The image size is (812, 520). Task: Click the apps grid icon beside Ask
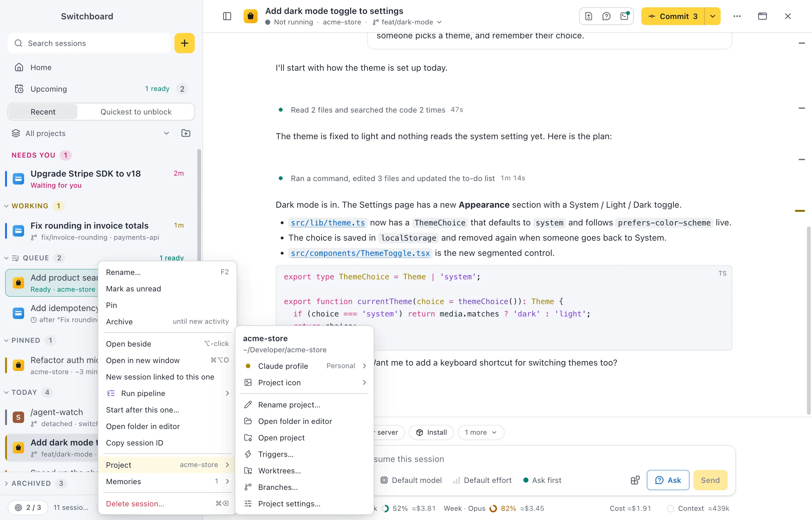click(635, 480)
